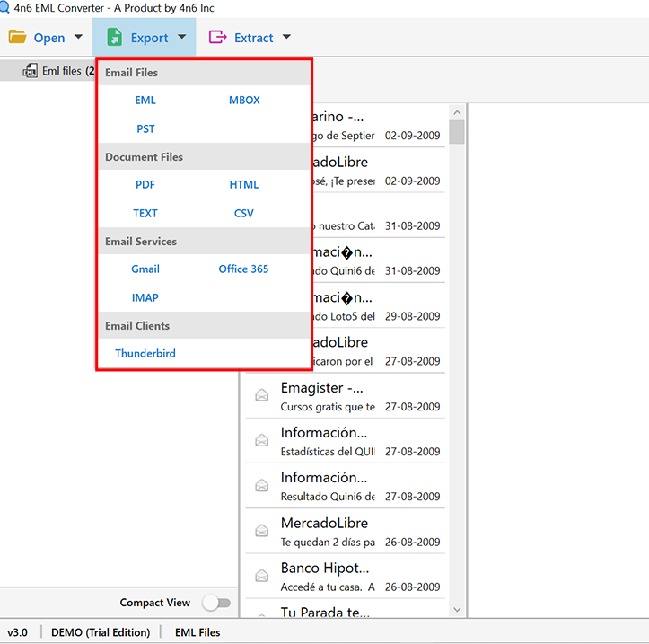The height and width of the screenshot is (644, 649).
Task: Choose EML export format
Action: pos(145,101)
